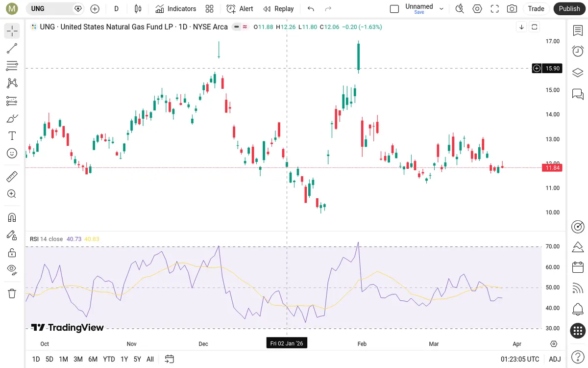This screenshot has height=368, width=588.
Task: Open the Fibonacci retracement tools
Action: click(x=12, y=66)
